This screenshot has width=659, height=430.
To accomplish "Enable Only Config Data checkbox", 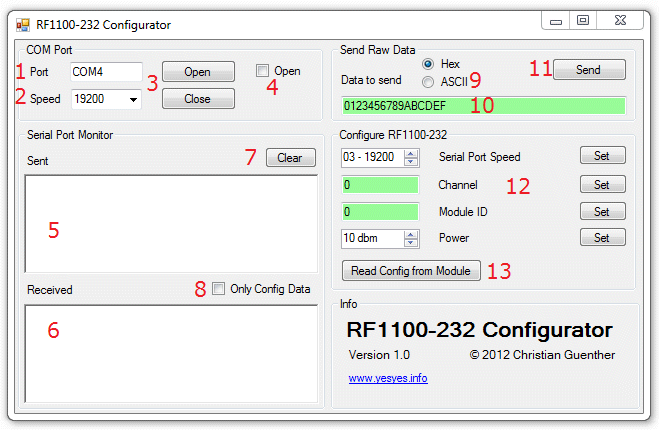I will (x=219, y=289).
